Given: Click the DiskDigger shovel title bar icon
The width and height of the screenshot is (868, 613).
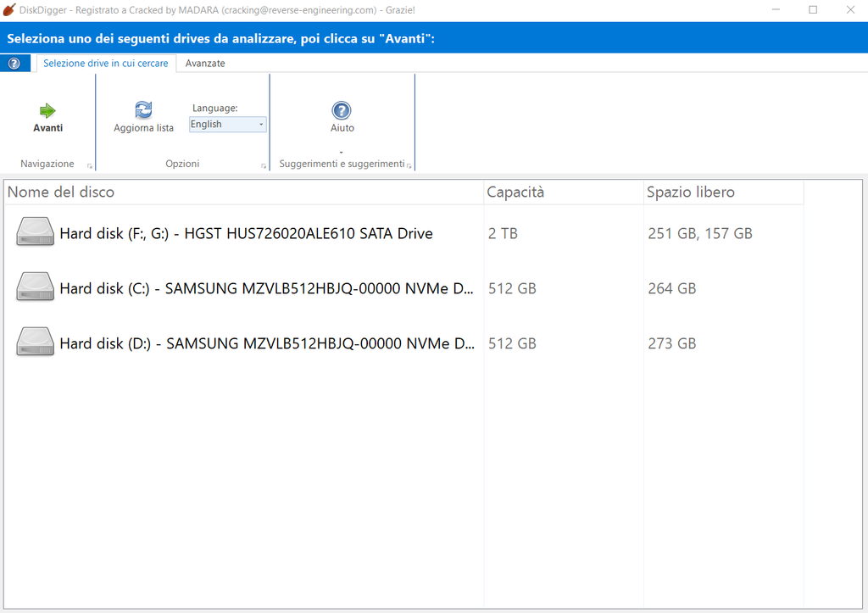Looking at the screenshot, I should [8, 9].
